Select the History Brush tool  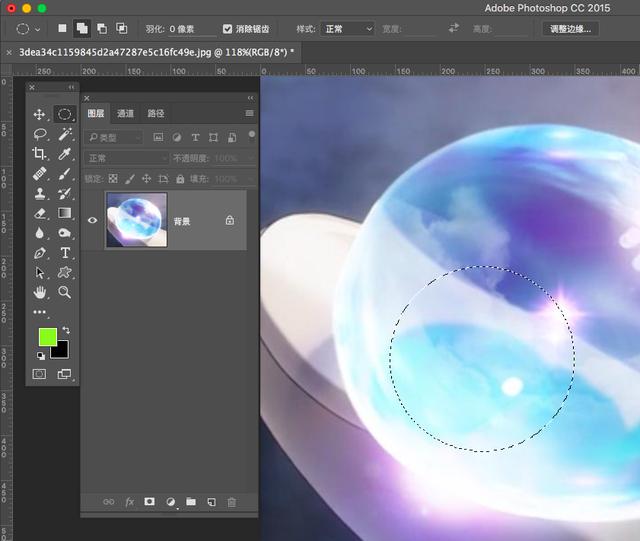64,194
